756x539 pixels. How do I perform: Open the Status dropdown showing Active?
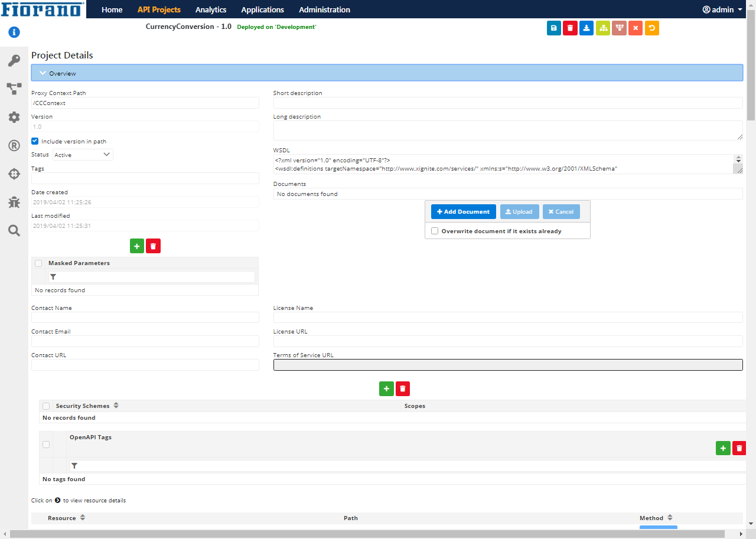83,155
